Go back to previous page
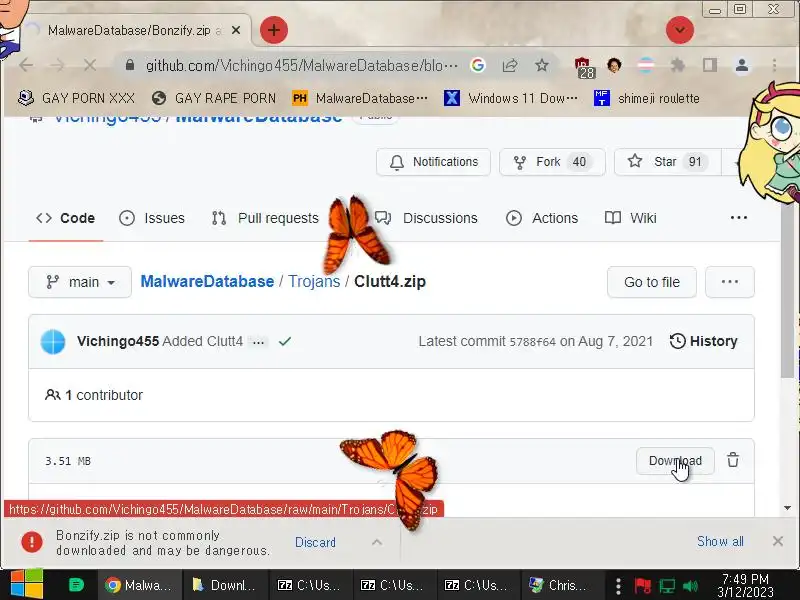800x600 pixels. [x=26, y=65]
